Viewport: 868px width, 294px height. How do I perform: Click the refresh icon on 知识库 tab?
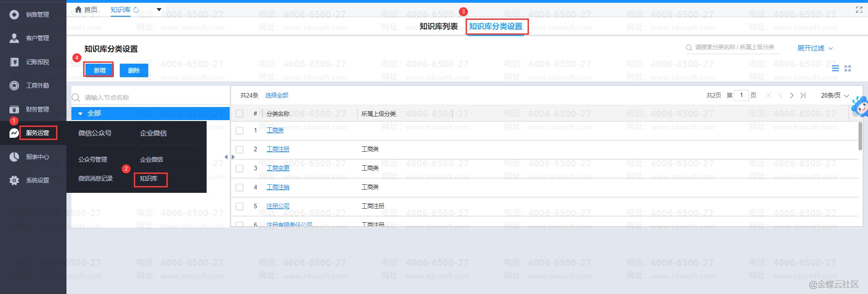point(136,9)
